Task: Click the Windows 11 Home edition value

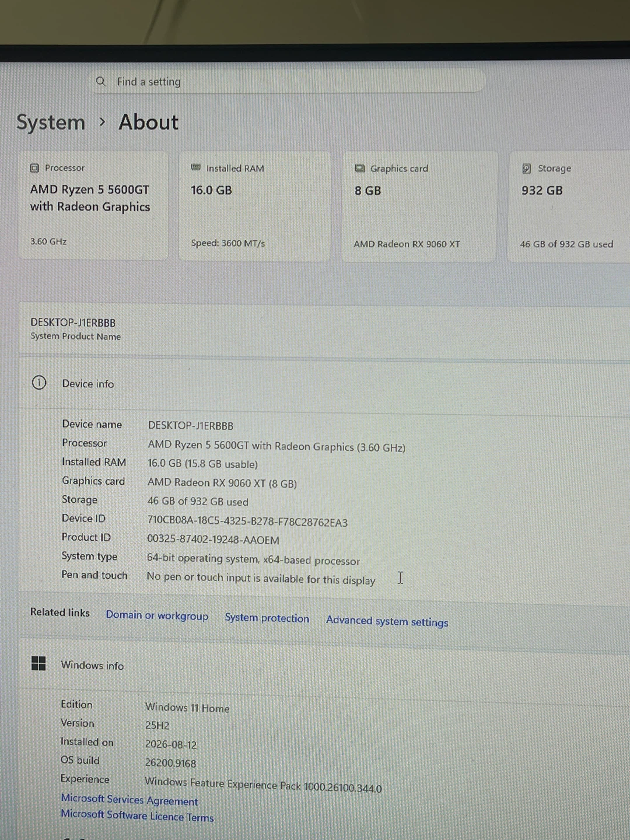Action: (187, 708)
